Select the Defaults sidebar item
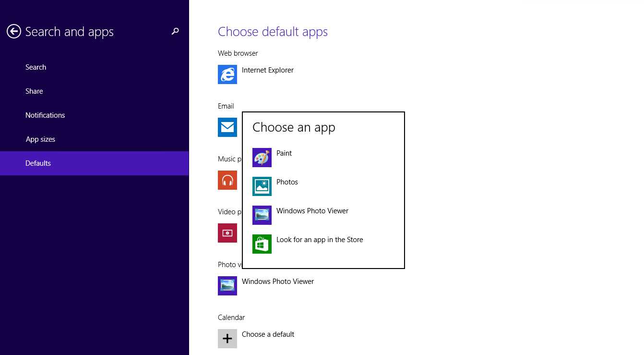 (94, 163)
